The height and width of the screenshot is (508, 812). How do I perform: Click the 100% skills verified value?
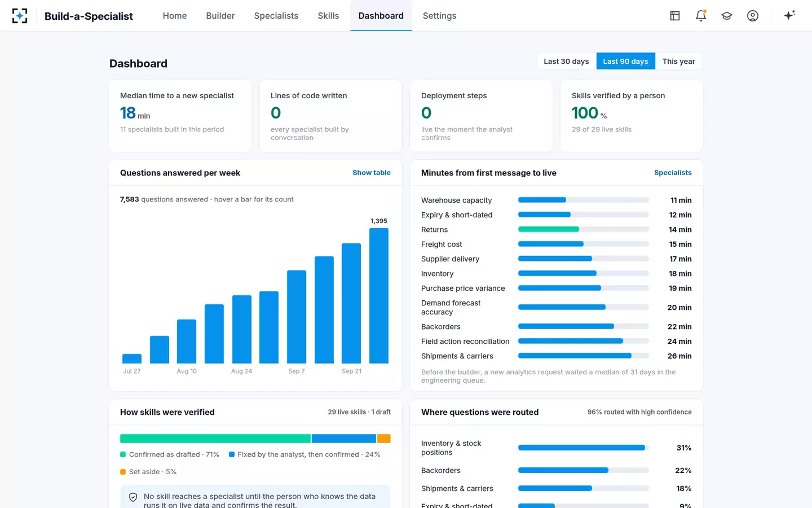click(x=589, y=113)
